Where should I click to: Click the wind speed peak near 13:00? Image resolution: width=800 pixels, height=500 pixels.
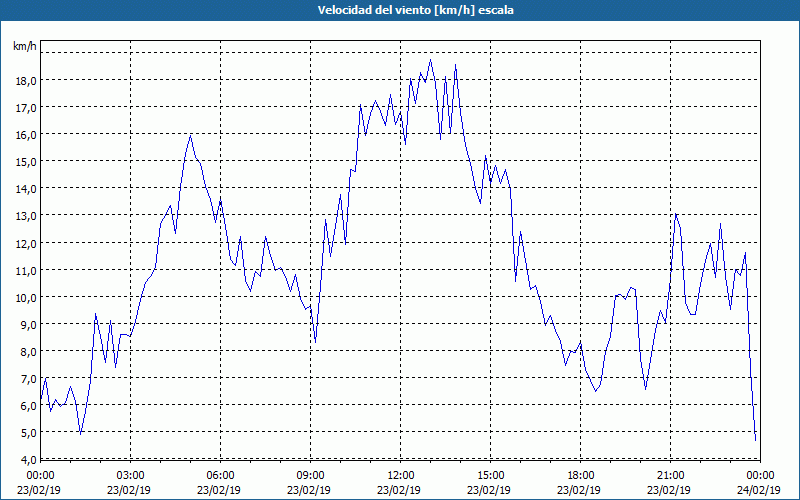tap(431, 60)
